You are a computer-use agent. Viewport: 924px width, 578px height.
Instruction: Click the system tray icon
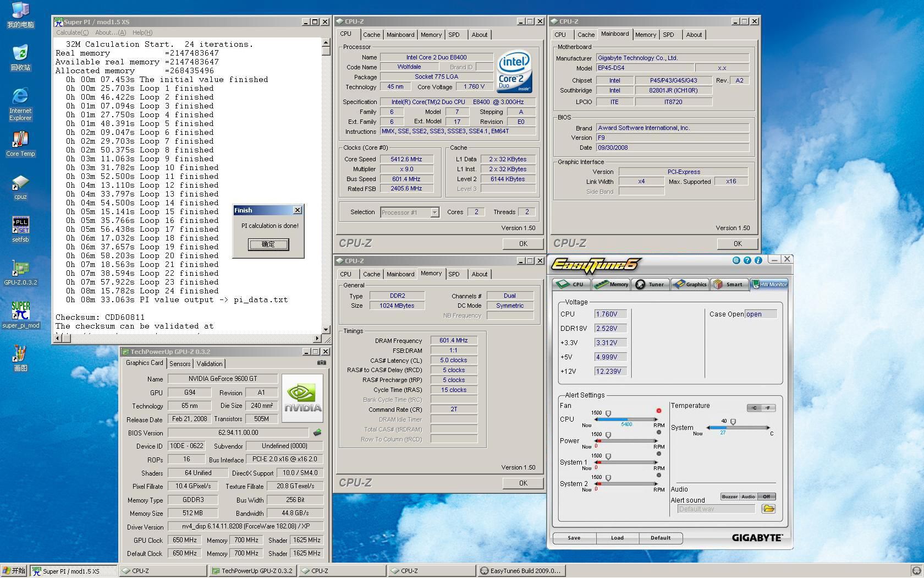click(916, 571)
